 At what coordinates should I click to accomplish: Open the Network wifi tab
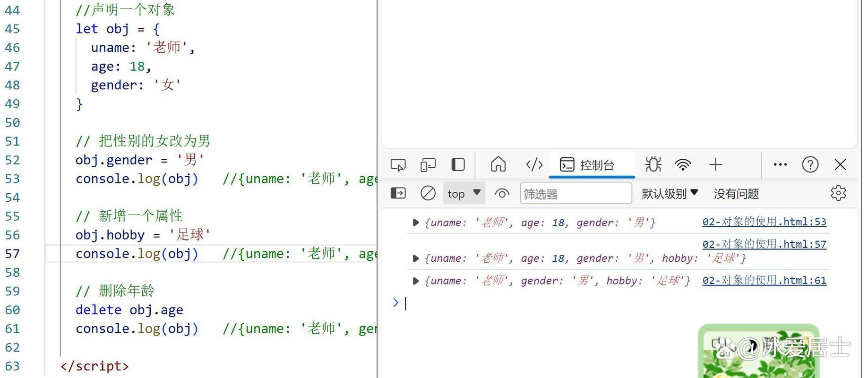[683, 164]
